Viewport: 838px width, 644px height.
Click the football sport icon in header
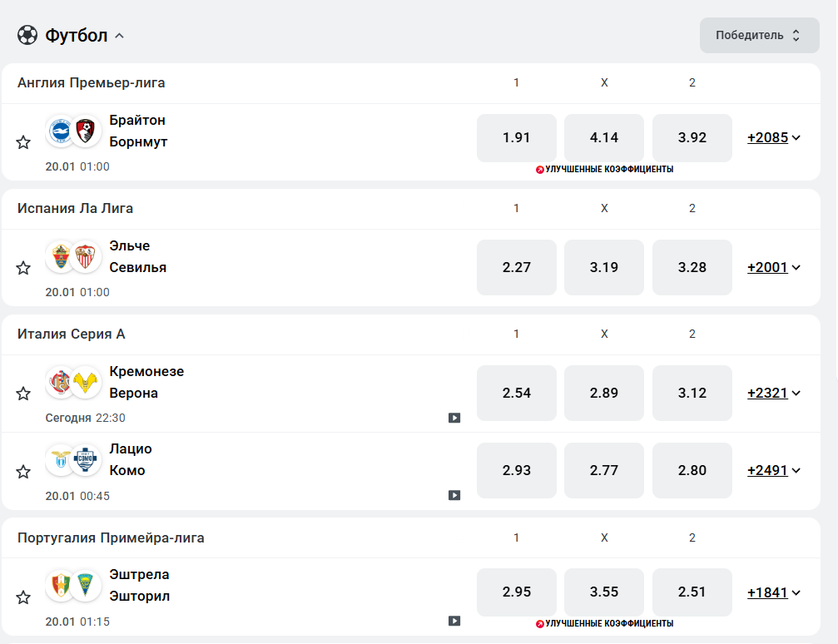pyautogui.click(x=27, y=36)
